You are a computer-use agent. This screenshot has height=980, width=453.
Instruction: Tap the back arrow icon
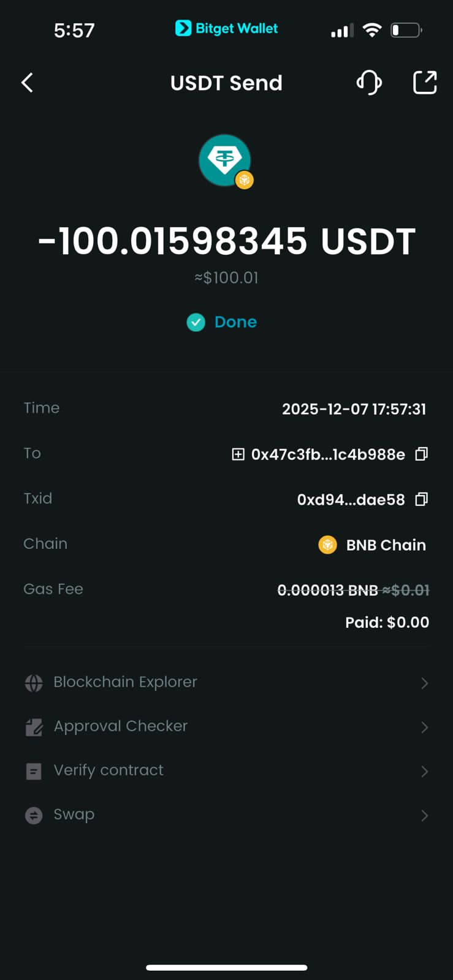(x=27, y=83)
